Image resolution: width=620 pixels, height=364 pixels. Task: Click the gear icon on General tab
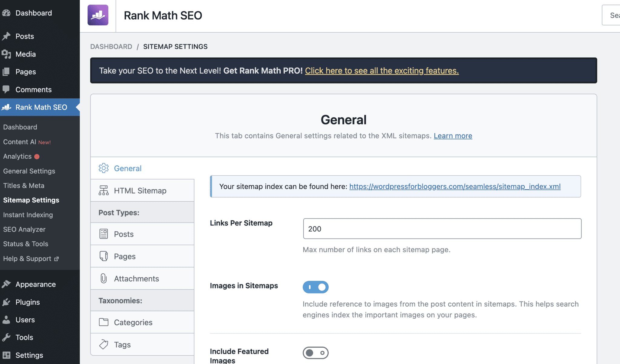point(104,168)
